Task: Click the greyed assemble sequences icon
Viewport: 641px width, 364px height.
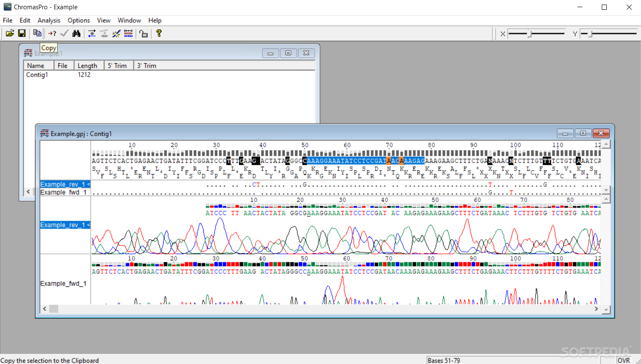Action: [104, 33]
